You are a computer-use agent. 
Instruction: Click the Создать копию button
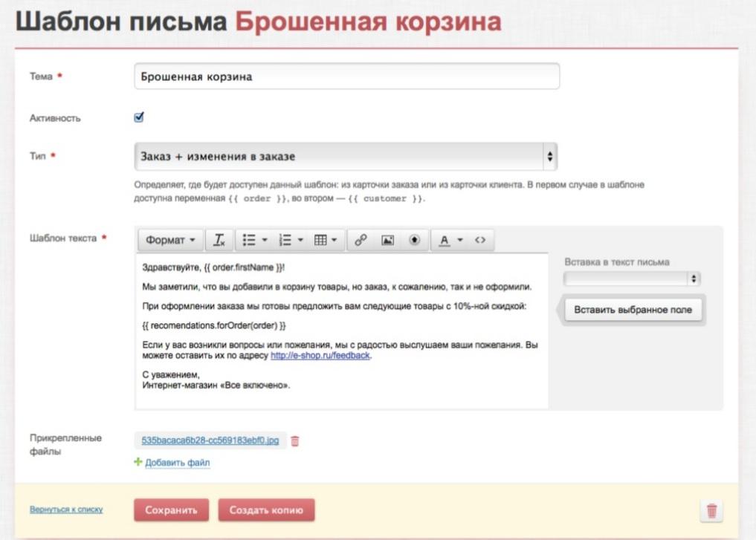266,510
